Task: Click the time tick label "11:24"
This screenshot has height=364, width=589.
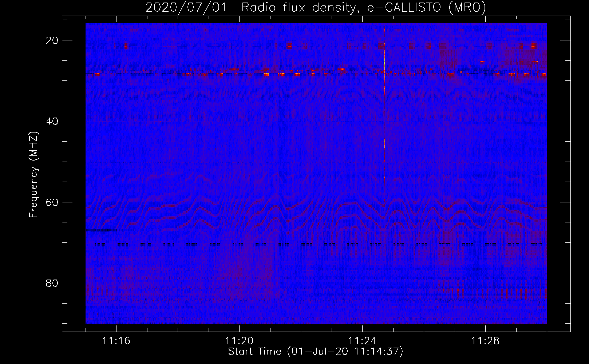Action: point(362,341)
